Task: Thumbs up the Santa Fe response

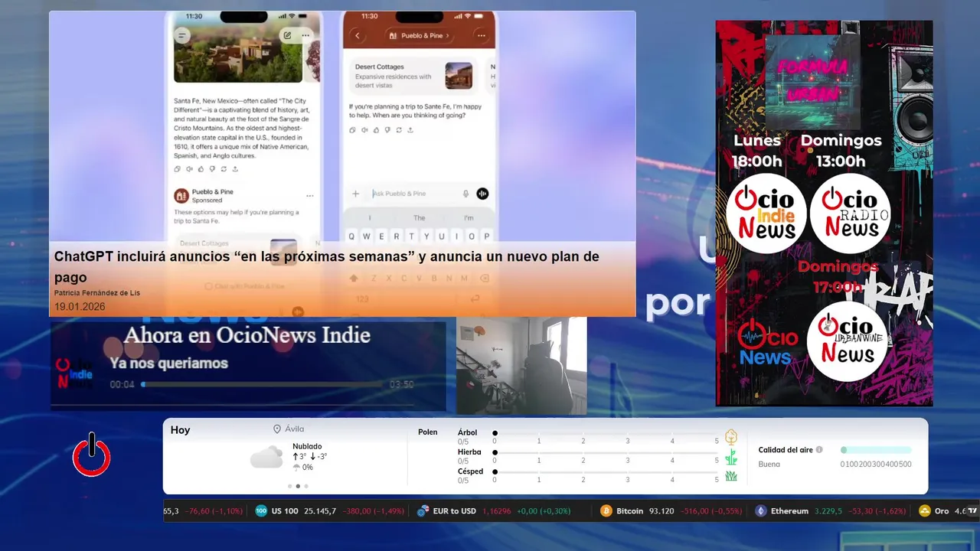Action: [201, 169]
